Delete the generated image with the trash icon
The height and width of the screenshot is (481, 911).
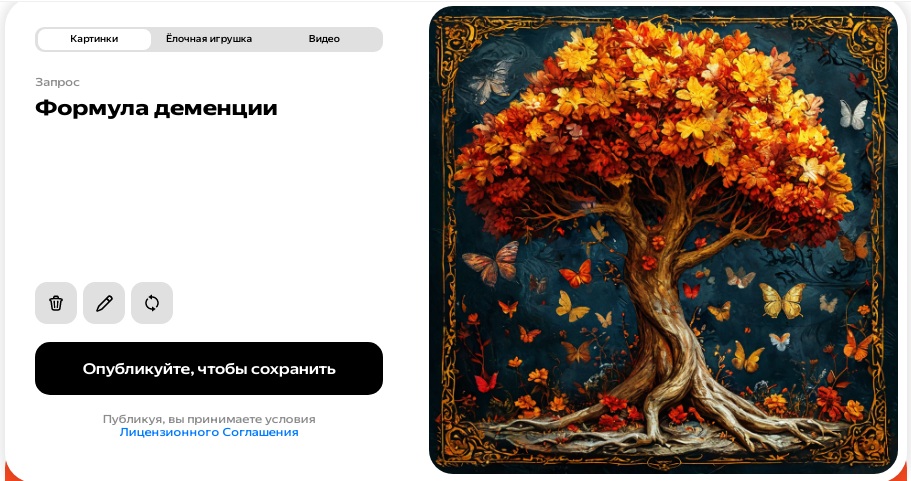(x=56, y=303)
